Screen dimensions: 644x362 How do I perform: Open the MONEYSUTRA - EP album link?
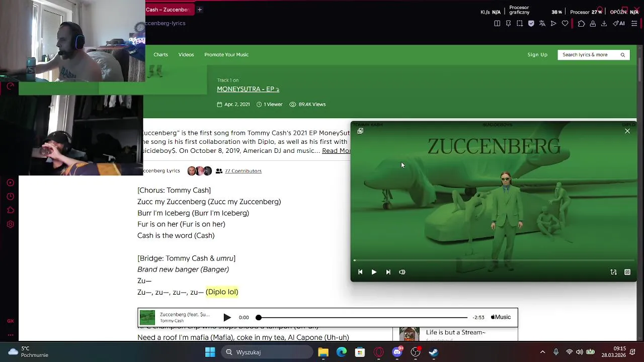[248, 89]
